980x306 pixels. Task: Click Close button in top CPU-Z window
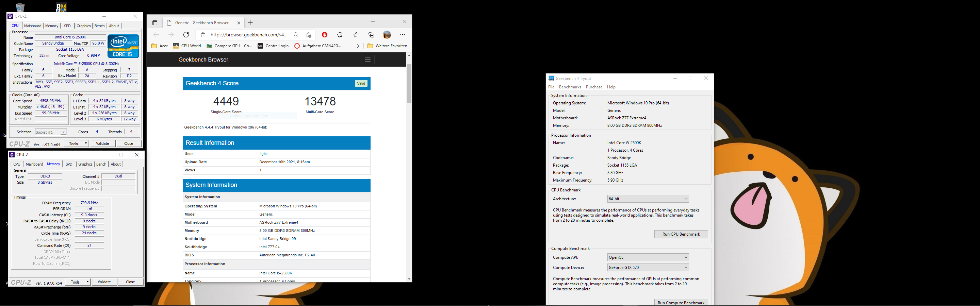[x=129, y=143]
